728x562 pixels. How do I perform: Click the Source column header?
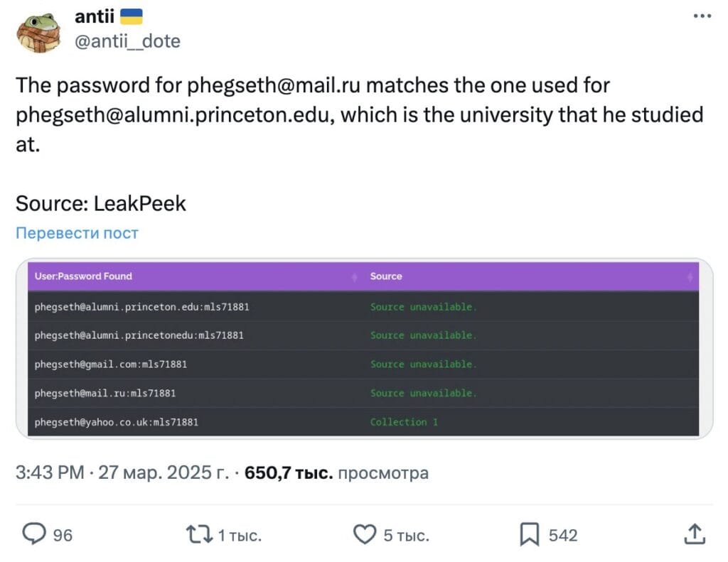click(386, 276)
